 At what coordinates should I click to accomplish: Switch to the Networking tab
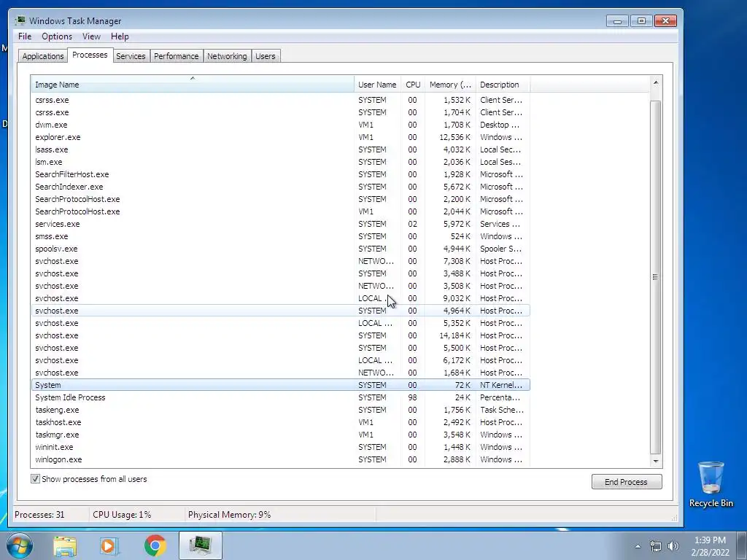point(227,55)
